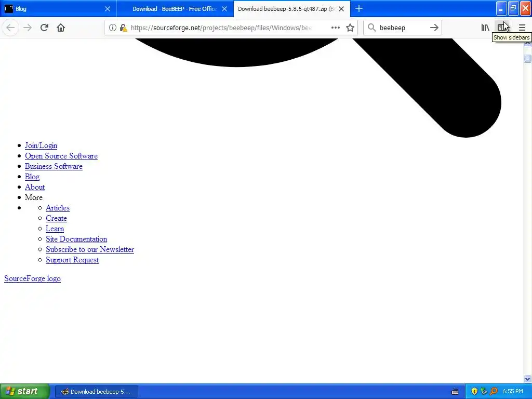Click the browser forward arrow
This screenshot has height=399, width=532.
28,28
